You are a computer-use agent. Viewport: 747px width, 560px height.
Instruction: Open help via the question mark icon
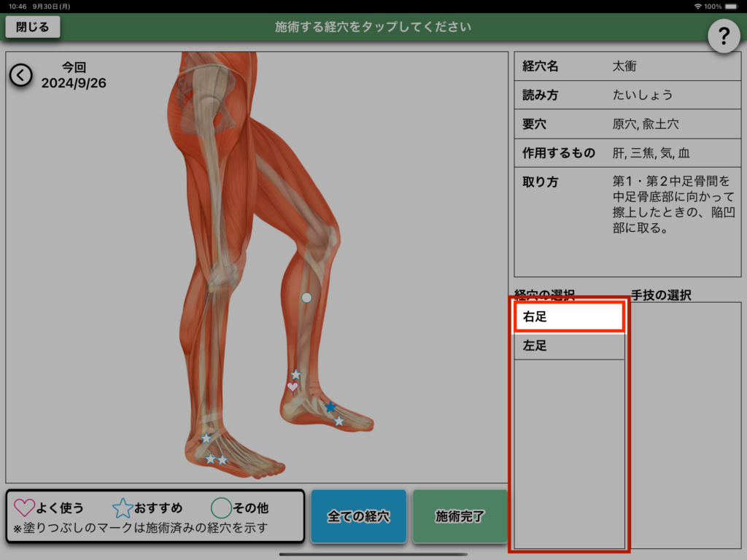724,34
